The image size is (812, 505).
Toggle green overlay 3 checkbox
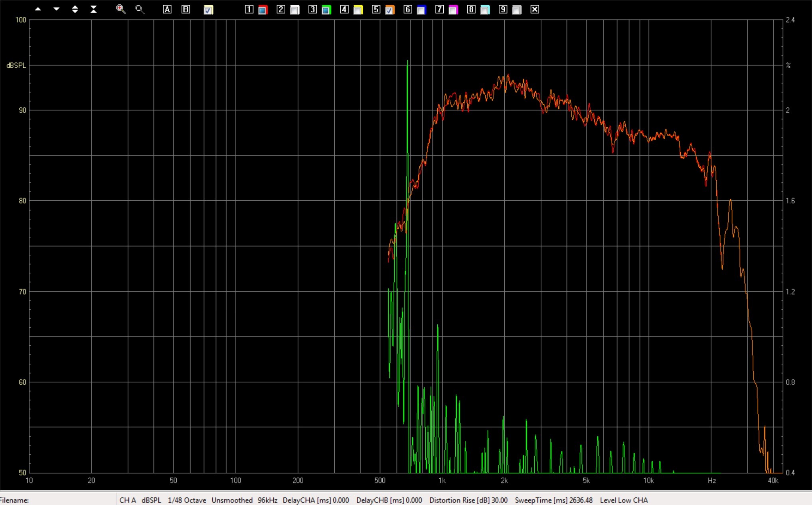click(x=326, y=10)
